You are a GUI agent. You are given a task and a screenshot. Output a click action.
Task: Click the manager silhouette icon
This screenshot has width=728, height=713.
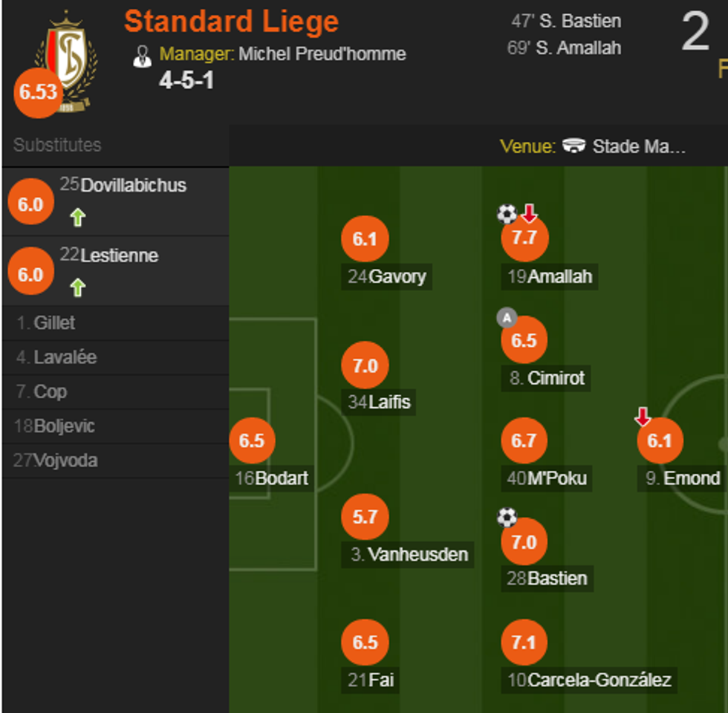[142, 56]
